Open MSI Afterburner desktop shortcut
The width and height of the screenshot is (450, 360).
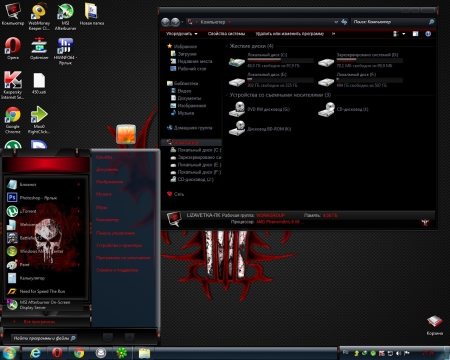65,16
